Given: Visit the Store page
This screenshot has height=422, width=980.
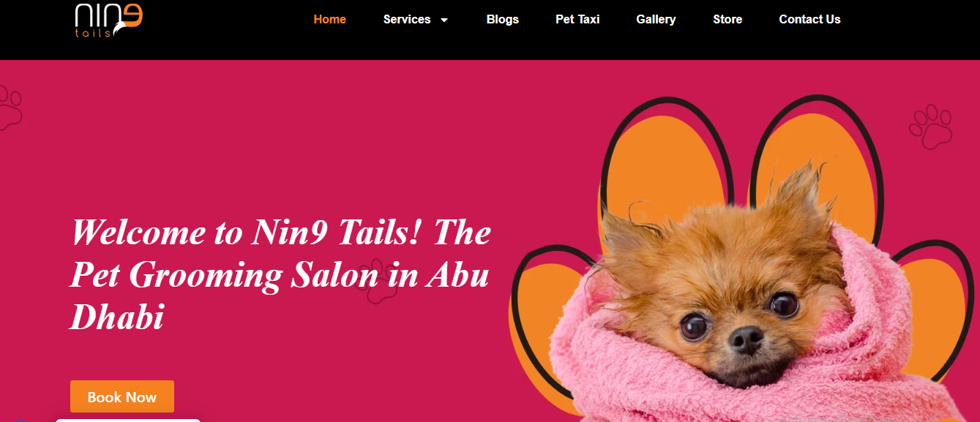Looking at the screenshot, I should pyautogui.click(x=727, y=20).
